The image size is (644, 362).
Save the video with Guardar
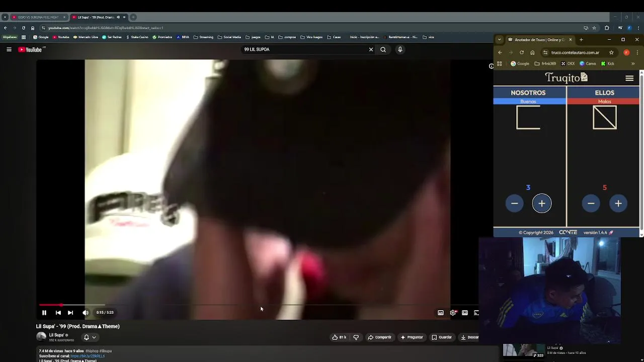tap(442, 337)
